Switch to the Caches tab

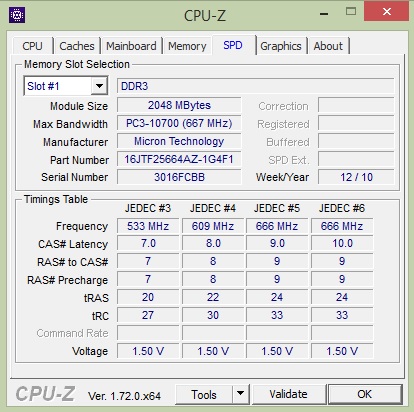(77, 46)
